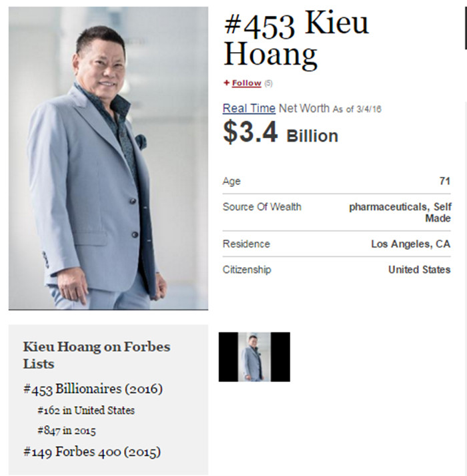467x476 pixels.
Task: Open the large portrait of Kieu Hoang
Action: (108, 158)
